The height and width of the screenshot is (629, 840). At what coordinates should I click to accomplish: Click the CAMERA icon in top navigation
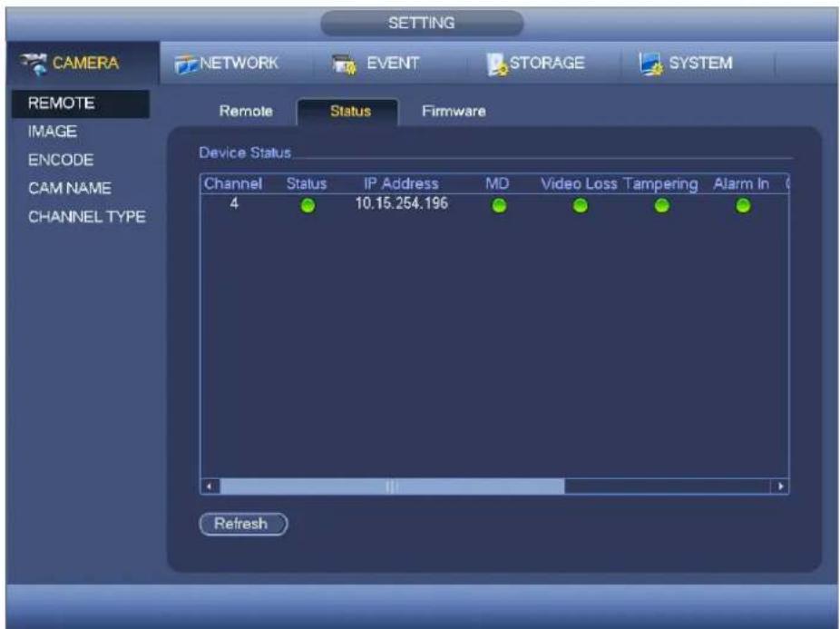point(34,64)
